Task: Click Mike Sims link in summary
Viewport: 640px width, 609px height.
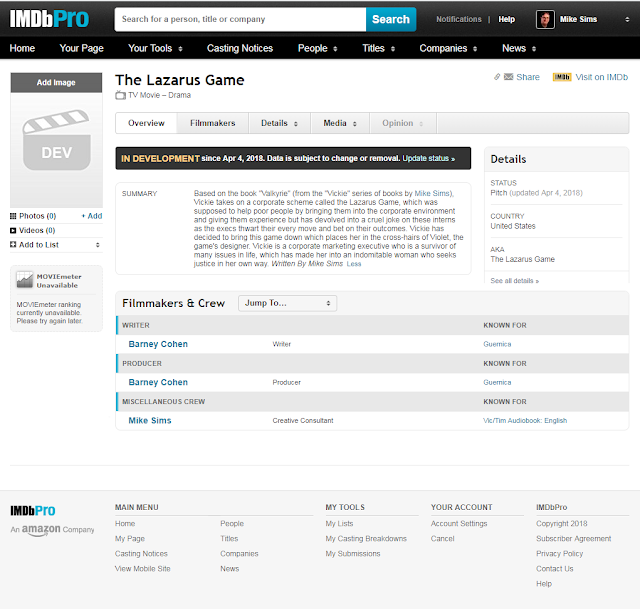Action: click(x=432, y=193)
